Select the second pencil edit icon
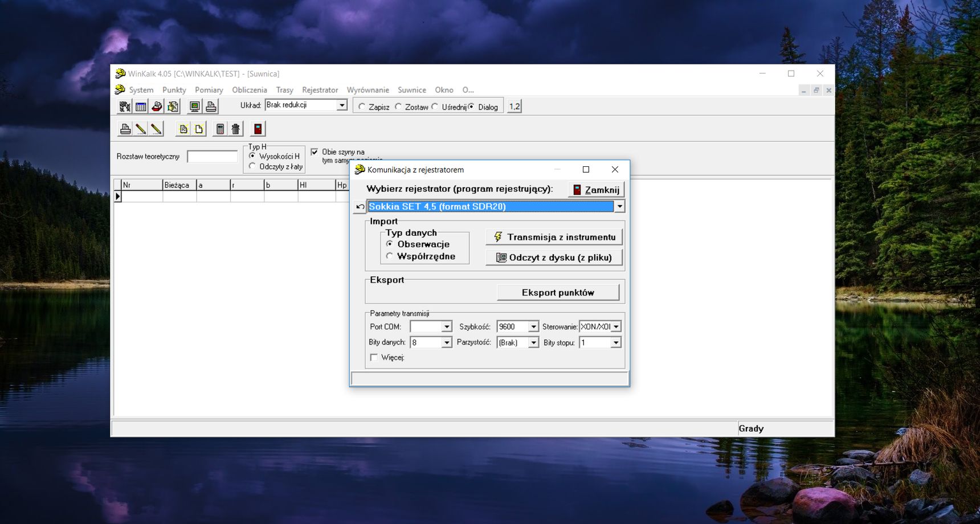This screenshot has width=980, height=524. (x=156, y=129)
